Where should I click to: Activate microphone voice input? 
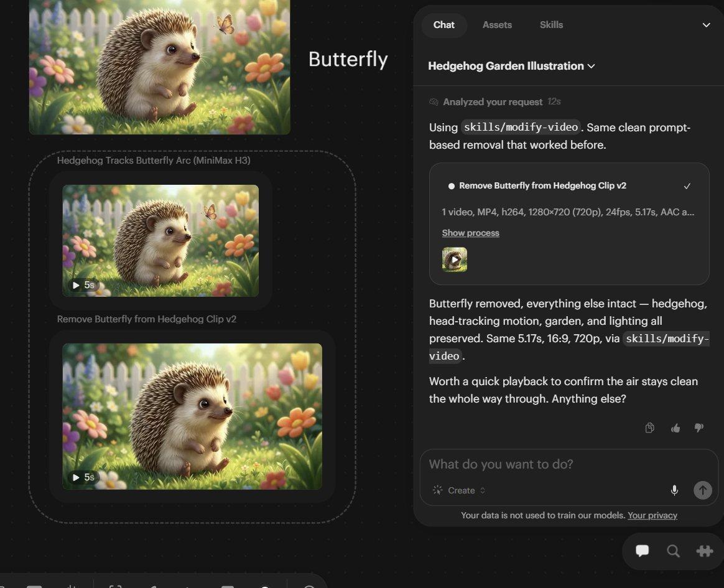[x=674, y=490]
